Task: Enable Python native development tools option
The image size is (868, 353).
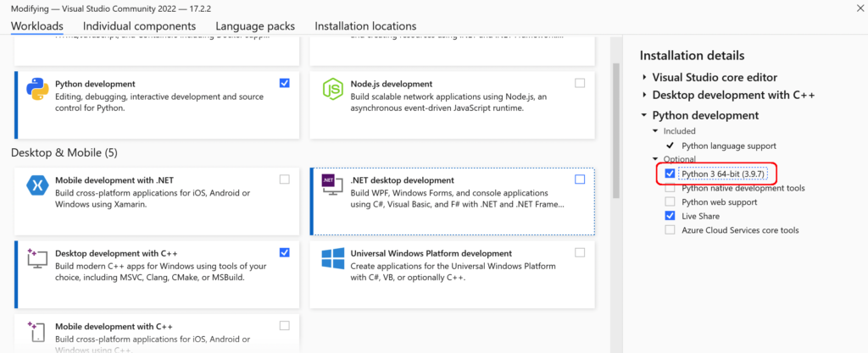Action: [x=670, y=188]
